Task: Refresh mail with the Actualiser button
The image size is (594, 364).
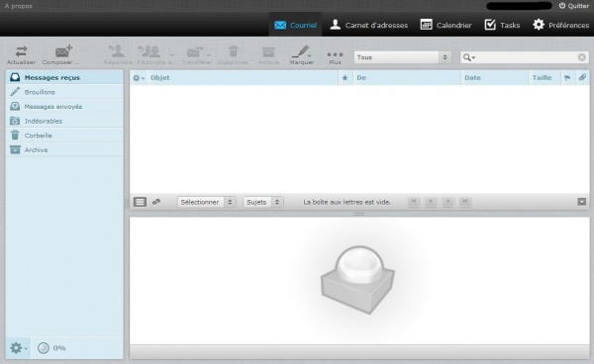Action: tap(21, 55)
